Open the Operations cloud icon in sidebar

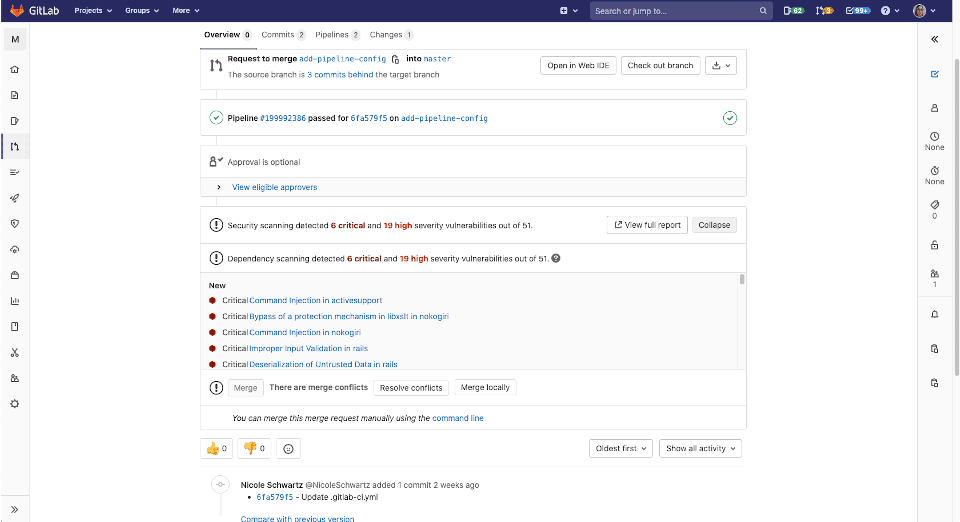click(15, 249)
